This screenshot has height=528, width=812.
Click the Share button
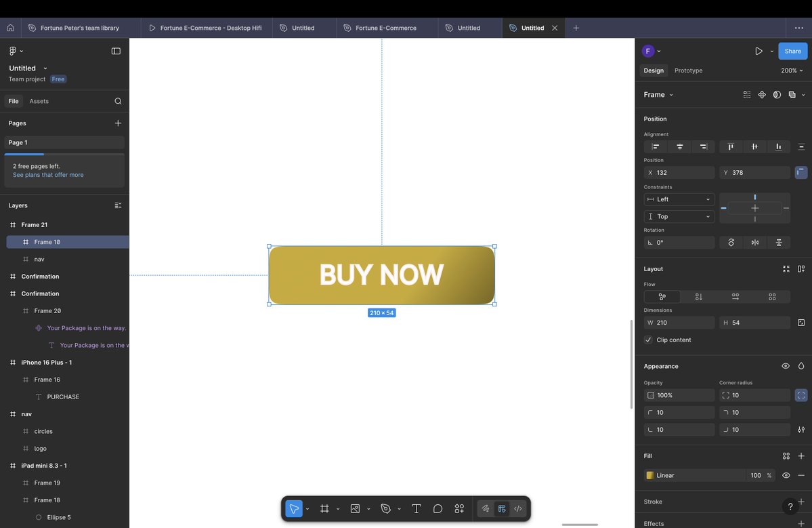point(792,51)
